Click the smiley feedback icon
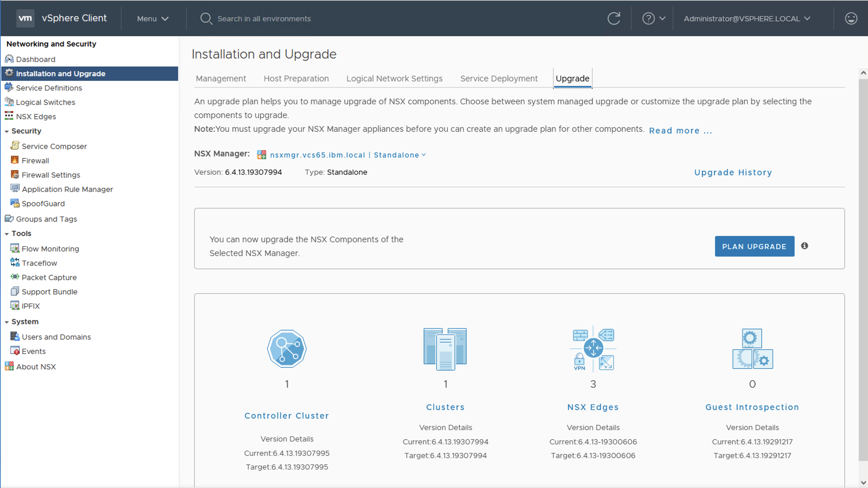 click(851, 18)
